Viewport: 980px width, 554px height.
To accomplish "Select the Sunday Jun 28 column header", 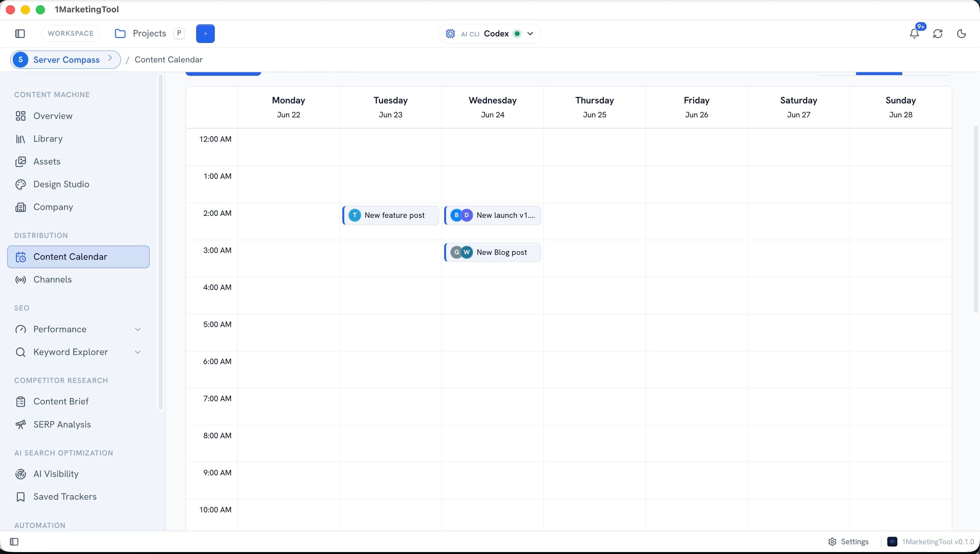I will [901, 107].
